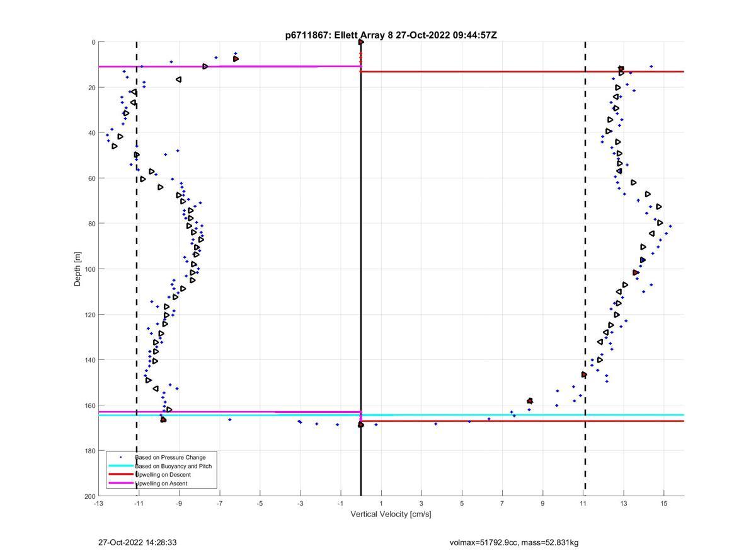Click x-axis tick label -13
The height and width of the screenshot is (558, 756).
click(x=98, y=503)
